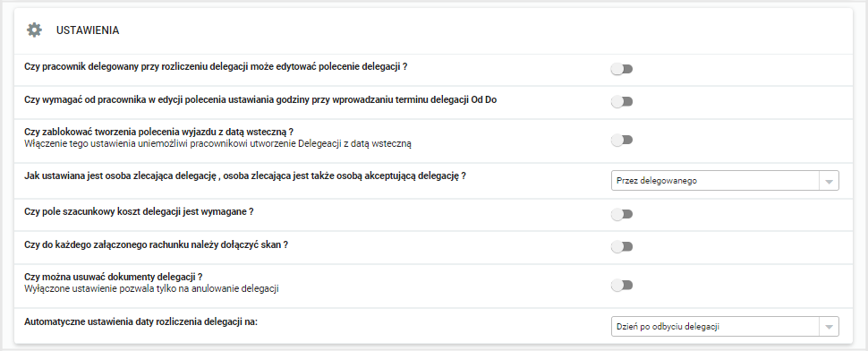This screenshot has height=351, width=868.
Task: Click the gear icon beside USTAWIENIA
Action: tap(34, 30)
